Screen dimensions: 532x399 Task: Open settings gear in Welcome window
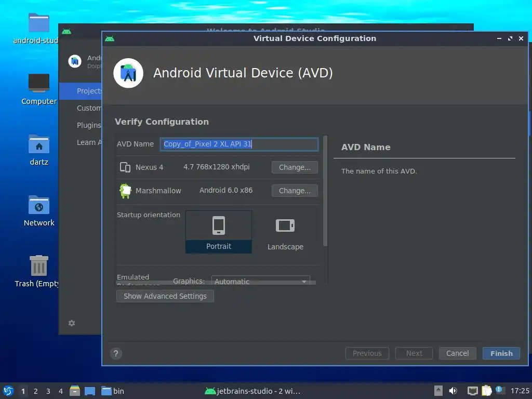point(72,323)
